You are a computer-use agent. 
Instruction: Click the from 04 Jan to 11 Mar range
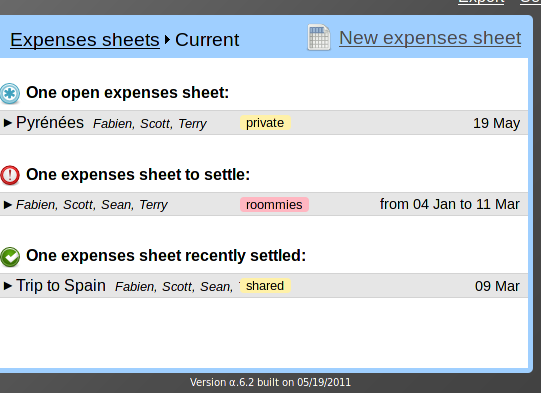(450, 204)
